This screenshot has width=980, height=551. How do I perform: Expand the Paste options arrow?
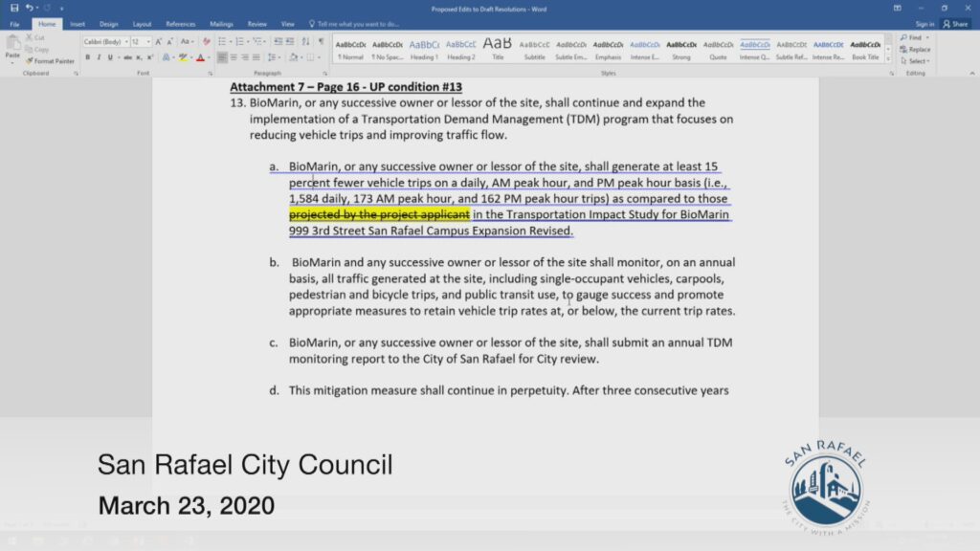pyautogui.click(x=12, y=62)
